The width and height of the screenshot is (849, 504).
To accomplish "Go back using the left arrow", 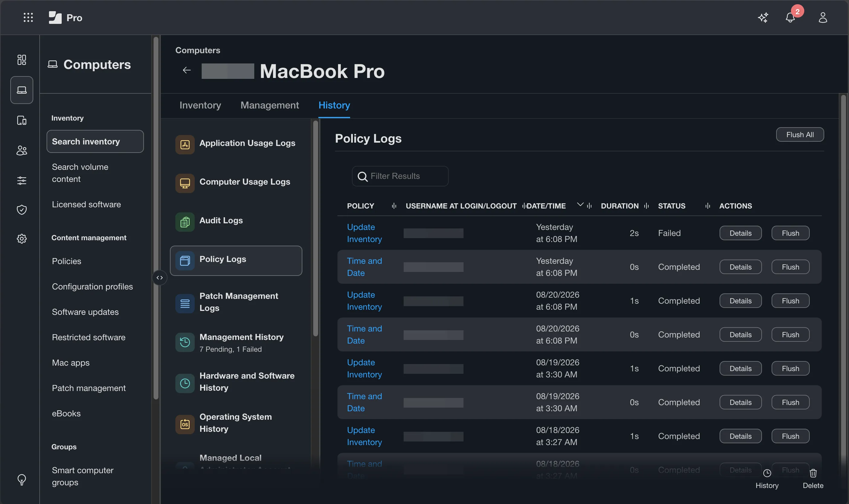I will tap(187, 70).
